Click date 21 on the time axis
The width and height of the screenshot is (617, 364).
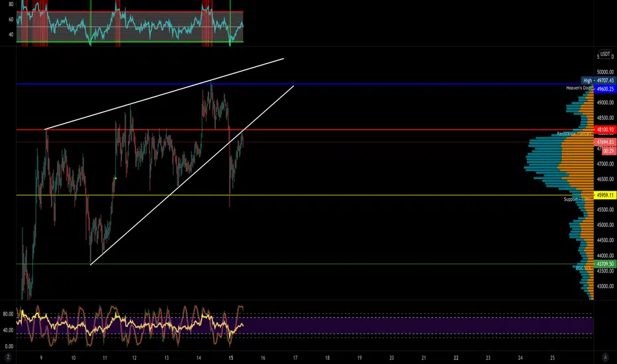tap(424, 357)
